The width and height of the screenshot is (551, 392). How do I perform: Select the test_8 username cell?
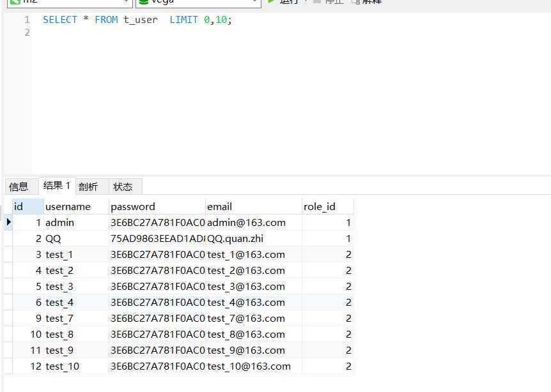pyautogui.click(x=76, y=335)
